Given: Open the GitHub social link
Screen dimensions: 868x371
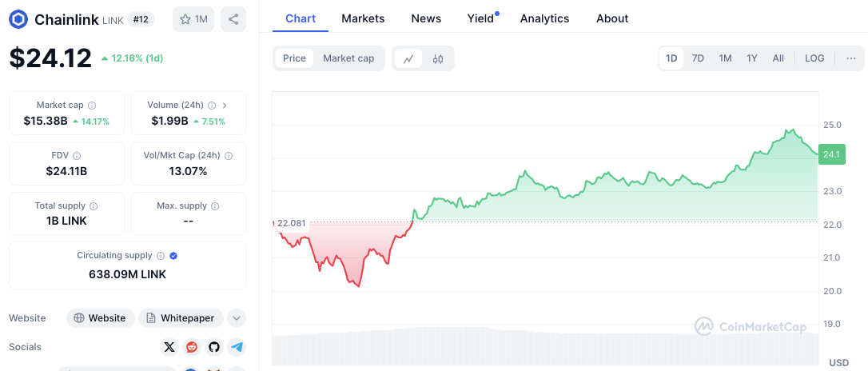Looking at the screenshot, I should (213, 347).
